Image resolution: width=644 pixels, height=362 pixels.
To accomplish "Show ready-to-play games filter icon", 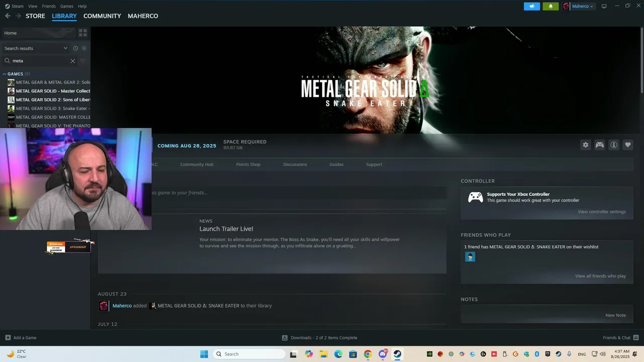I will coord(84,48).
